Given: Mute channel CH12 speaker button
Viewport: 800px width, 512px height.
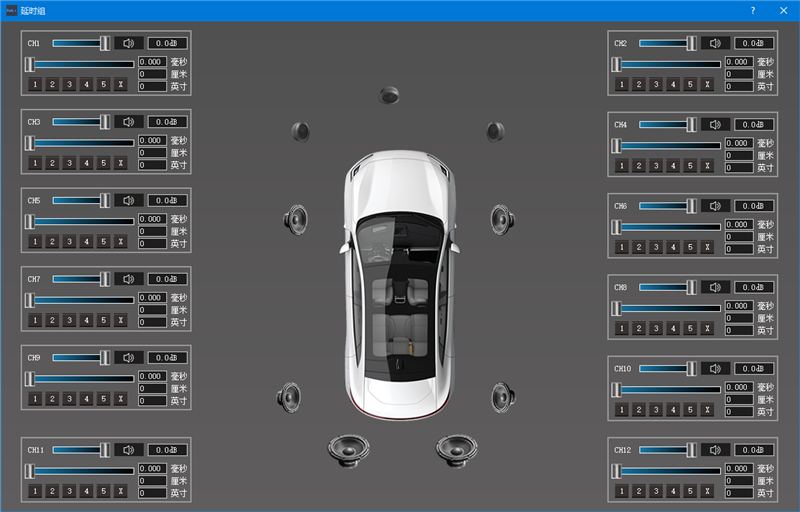Looking at the screenshot, I should coord(716,450).
